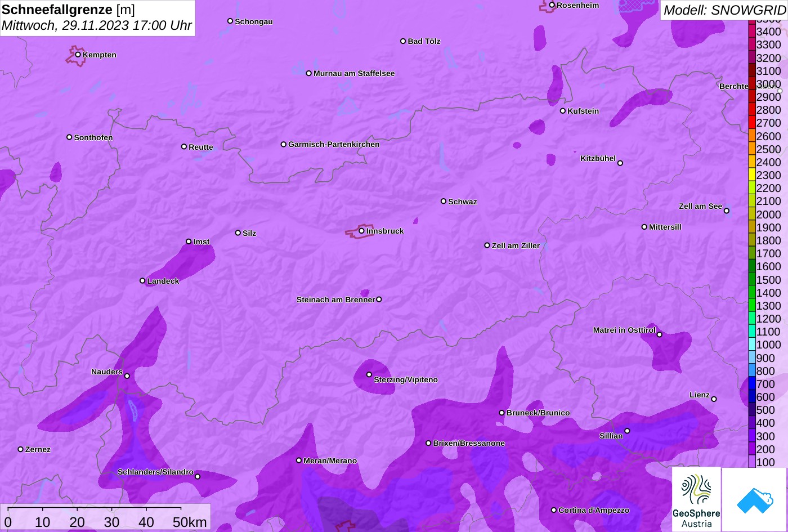Click the blue cloud logo icon
This screenshot has width=788, height=532.
point(755,499)
